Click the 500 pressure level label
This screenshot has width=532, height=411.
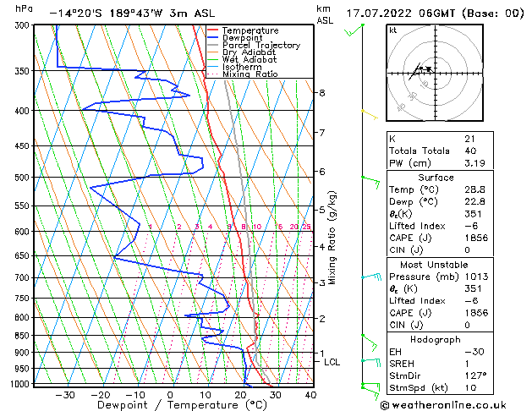coord(24,178)
